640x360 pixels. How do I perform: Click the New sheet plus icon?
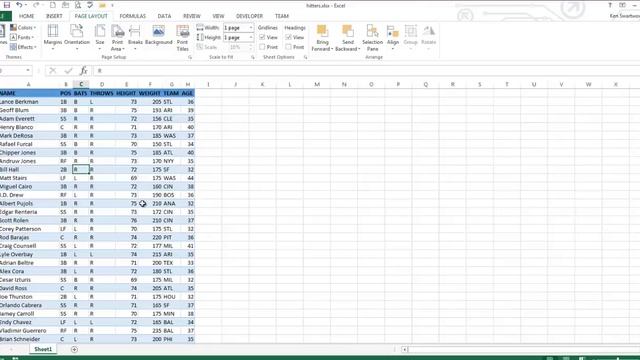74,349
